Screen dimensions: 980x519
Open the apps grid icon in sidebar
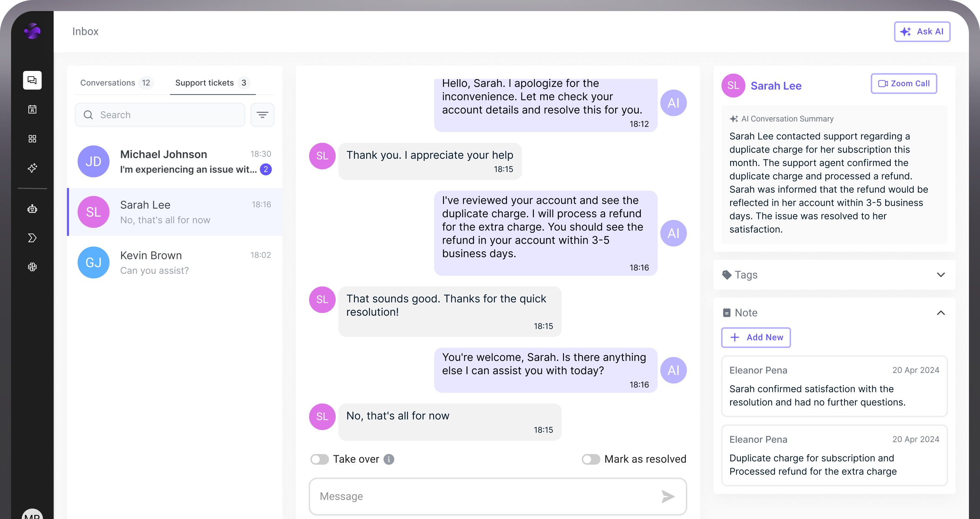pyautogui.click(x=32, y=139)
